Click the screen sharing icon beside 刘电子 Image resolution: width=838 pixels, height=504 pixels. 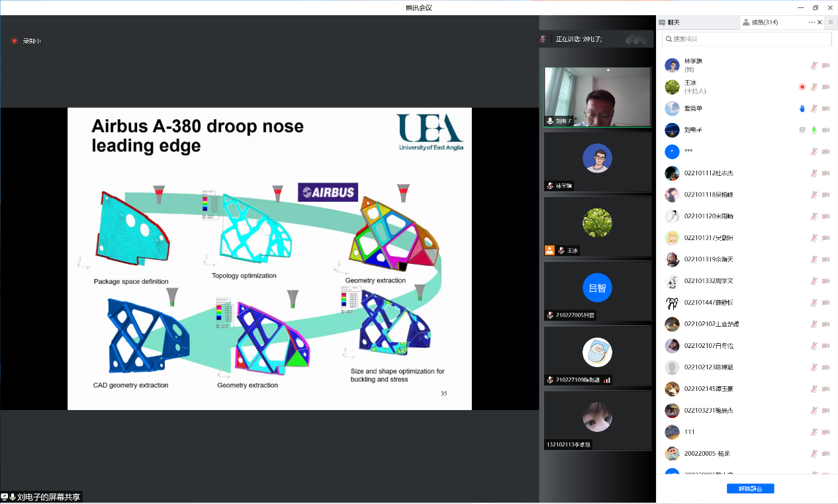point(802,130)
